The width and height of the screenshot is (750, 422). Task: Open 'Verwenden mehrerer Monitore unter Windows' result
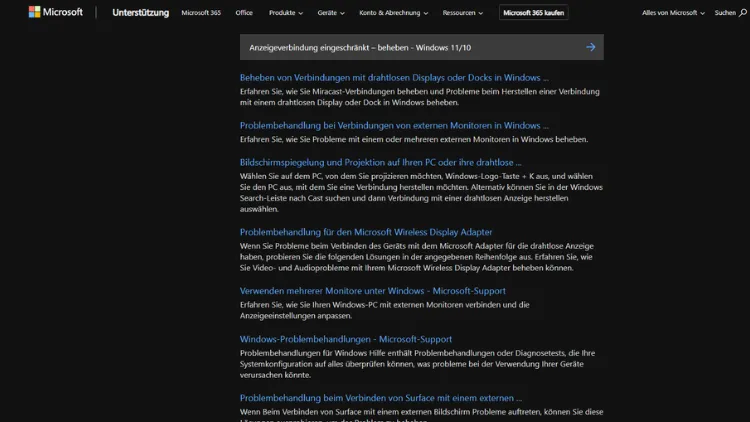click(x=373, y=291)
